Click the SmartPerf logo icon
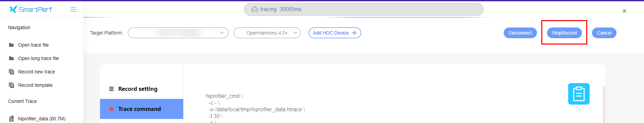 tap(13, 9)
